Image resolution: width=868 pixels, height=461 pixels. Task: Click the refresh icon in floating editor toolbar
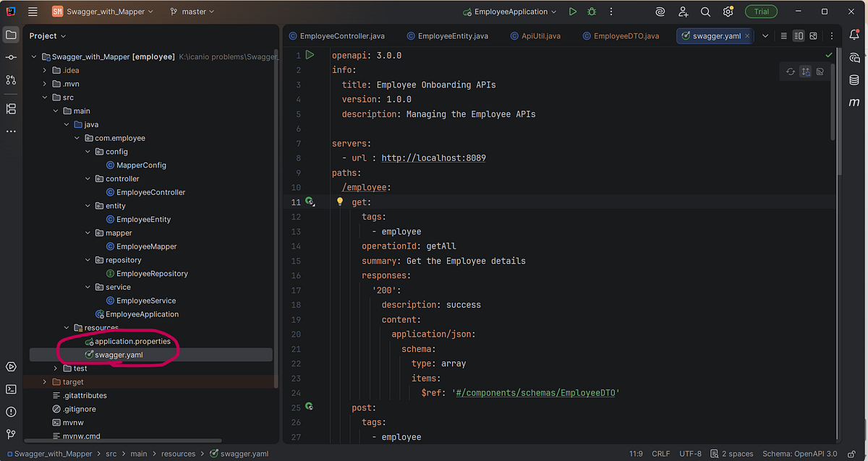791,72
